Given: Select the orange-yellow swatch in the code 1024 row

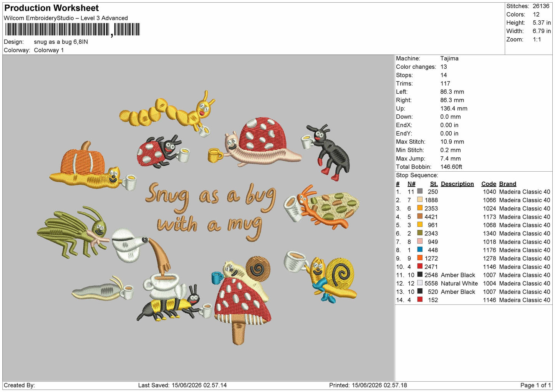Looking at the screenshot, I should pos(420,208).
